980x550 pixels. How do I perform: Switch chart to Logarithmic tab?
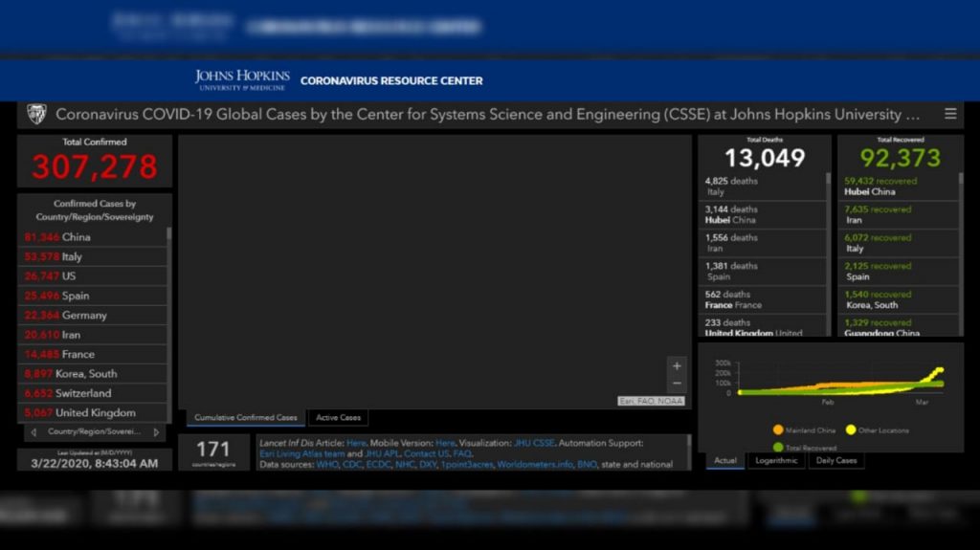coord(776,461)
